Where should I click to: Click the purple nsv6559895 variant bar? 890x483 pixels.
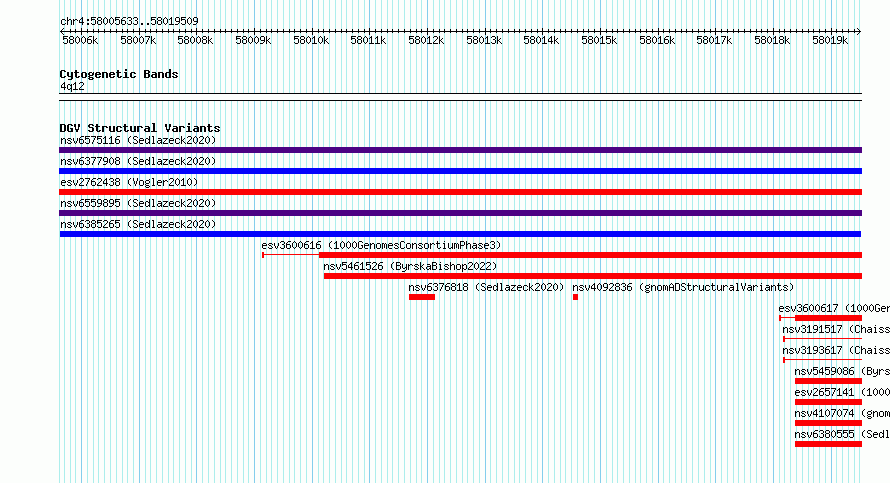460,213
